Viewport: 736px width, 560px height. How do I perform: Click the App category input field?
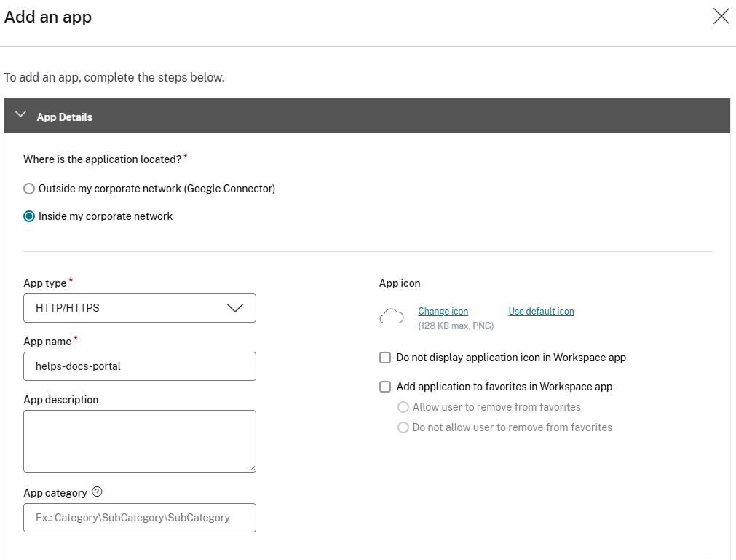[x=139, y=518]
